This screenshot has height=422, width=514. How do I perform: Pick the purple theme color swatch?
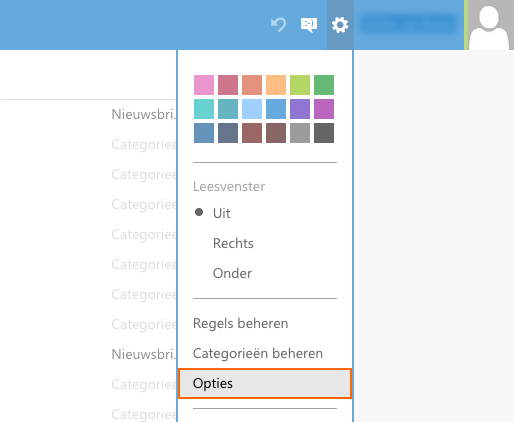pos(300,109)
